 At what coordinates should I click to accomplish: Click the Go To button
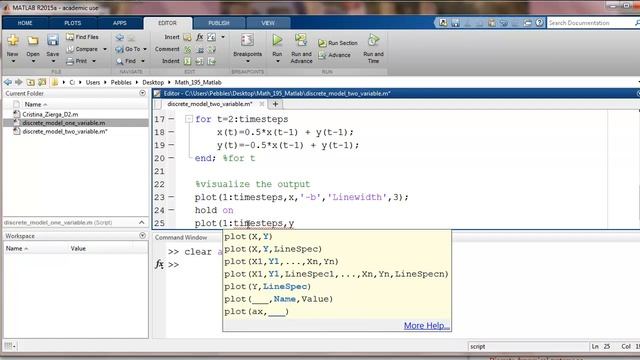tap(128, 49)
